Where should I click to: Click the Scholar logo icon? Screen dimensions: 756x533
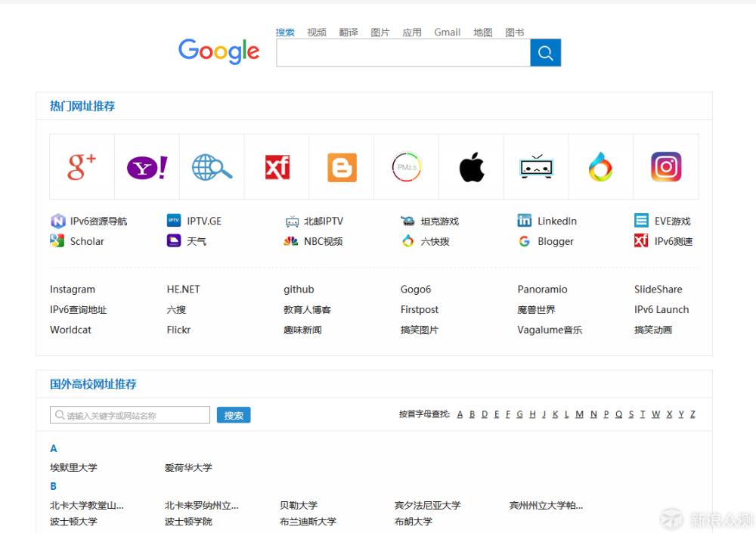(57, 240)
